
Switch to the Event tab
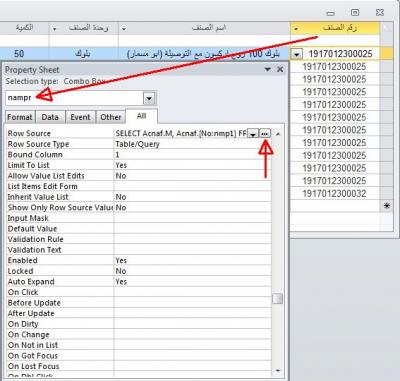(x=80, y=117)
